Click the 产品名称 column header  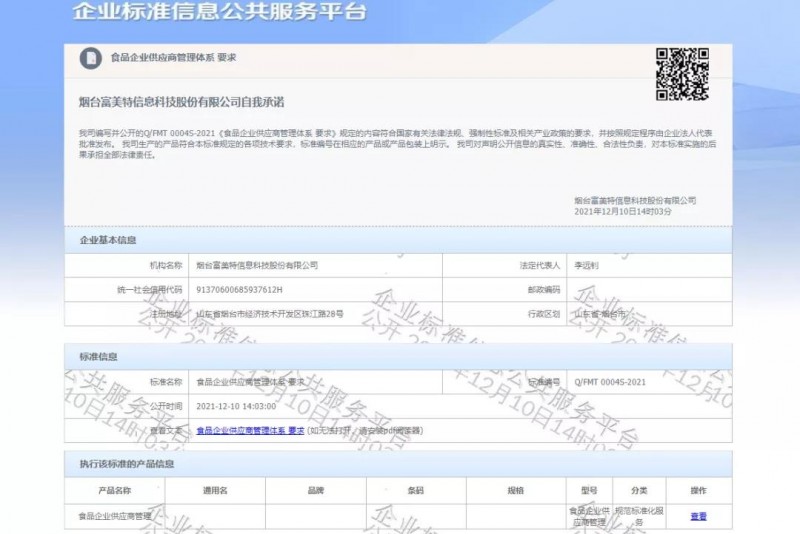click(x=115, y=491)
